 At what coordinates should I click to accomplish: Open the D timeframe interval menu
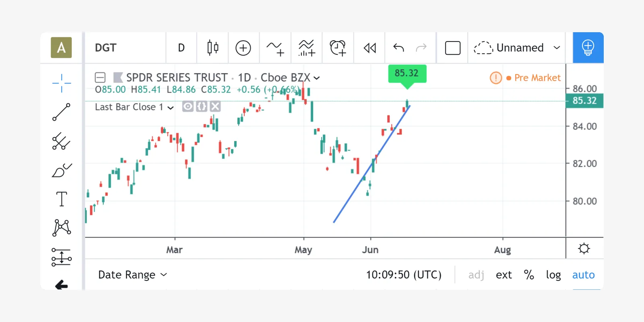tap(181, 48)
